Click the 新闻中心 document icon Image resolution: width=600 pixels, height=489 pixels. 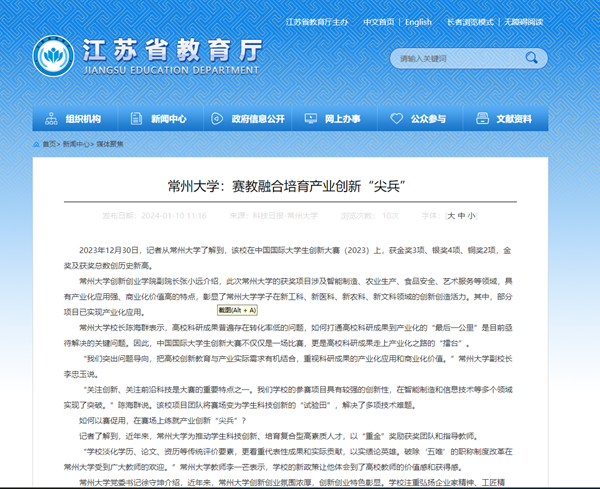point(136,119)
